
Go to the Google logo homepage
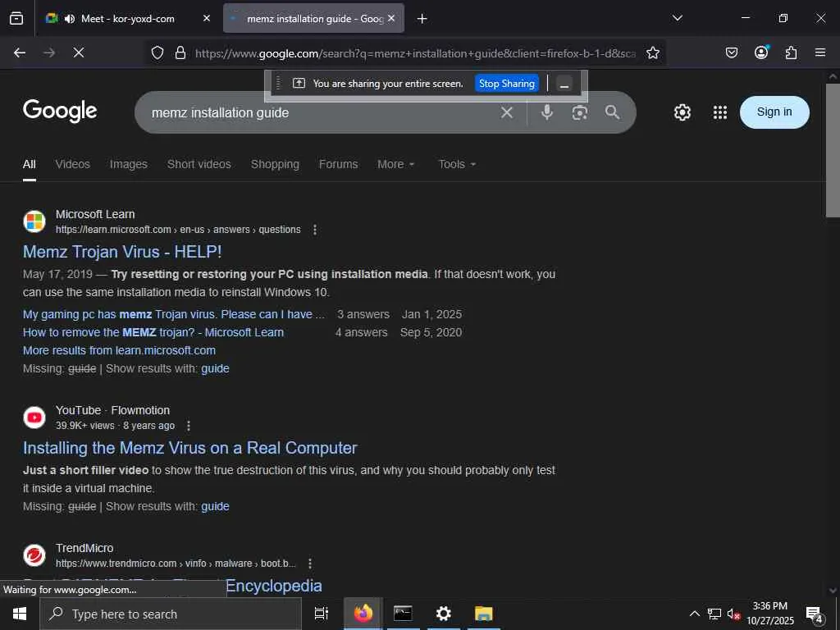tap(60, 111)
